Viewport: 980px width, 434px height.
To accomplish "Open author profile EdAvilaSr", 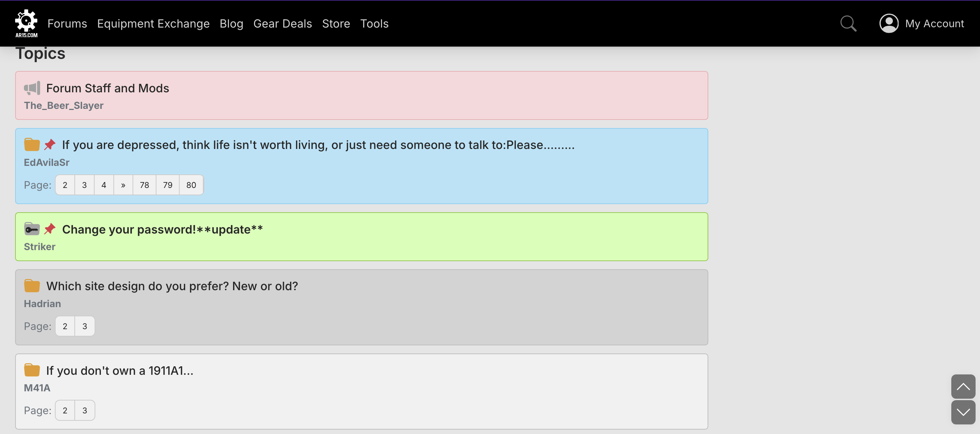I will 46,163.
